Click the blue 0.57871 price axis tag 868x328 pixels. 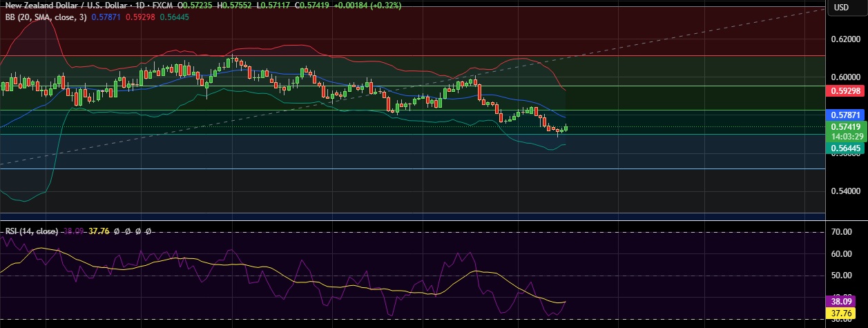(x=846, y=114)
